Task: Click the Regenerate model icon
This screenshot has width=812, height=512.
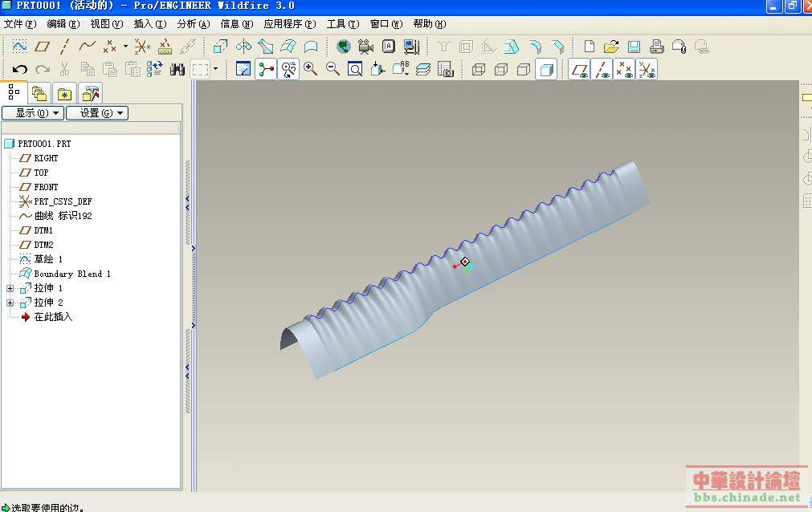Action: click(x=154, y=69)
